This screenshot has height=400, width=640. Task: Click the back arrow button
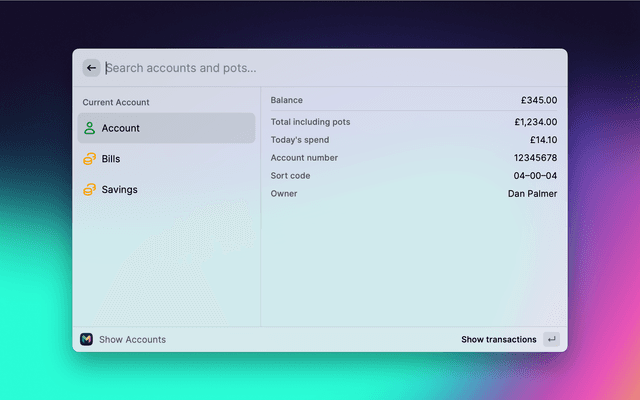pos(91,68)
